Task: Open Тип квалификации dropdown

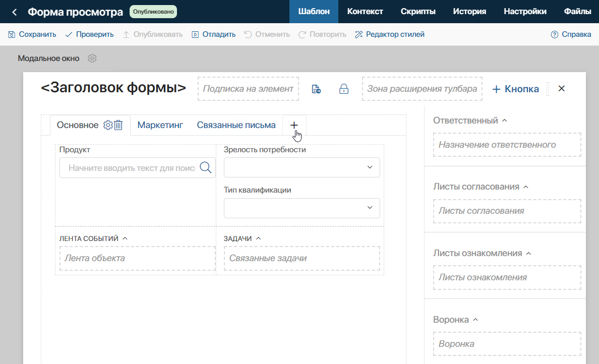Action: pyautogui.click(x=302, y=208)
